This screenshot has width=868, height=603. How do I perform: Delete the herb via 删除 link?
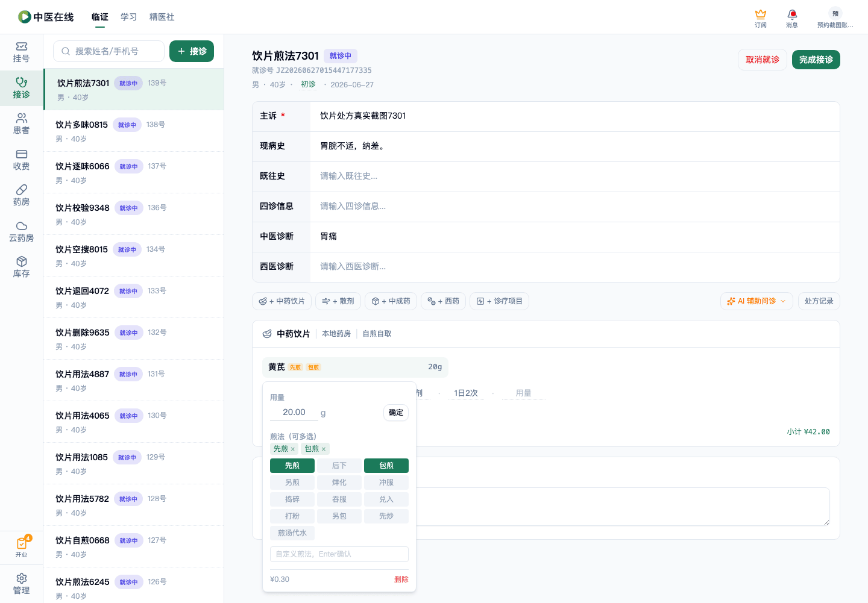coord(401,580)
